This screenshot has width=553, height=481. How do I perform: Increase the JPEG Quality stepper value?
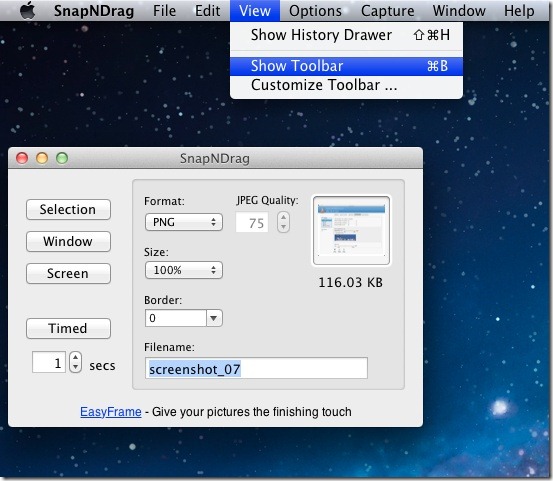(284, 218)
